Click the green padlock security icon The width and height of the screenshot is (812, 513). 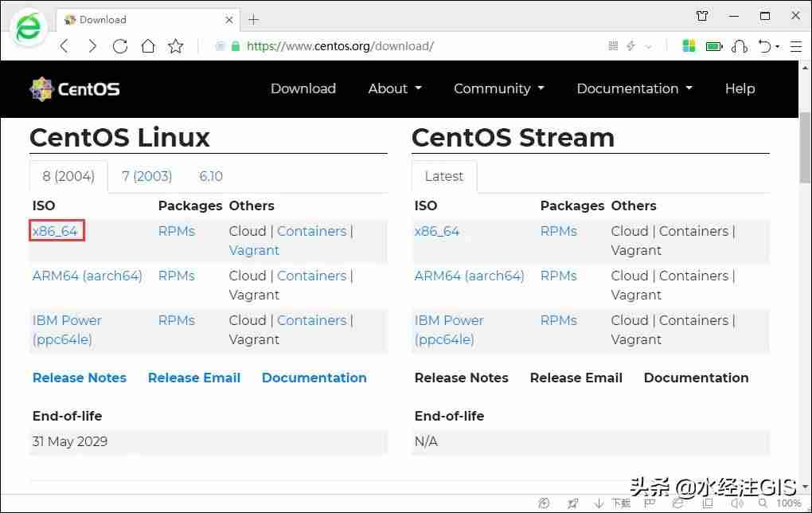(236, 46)
